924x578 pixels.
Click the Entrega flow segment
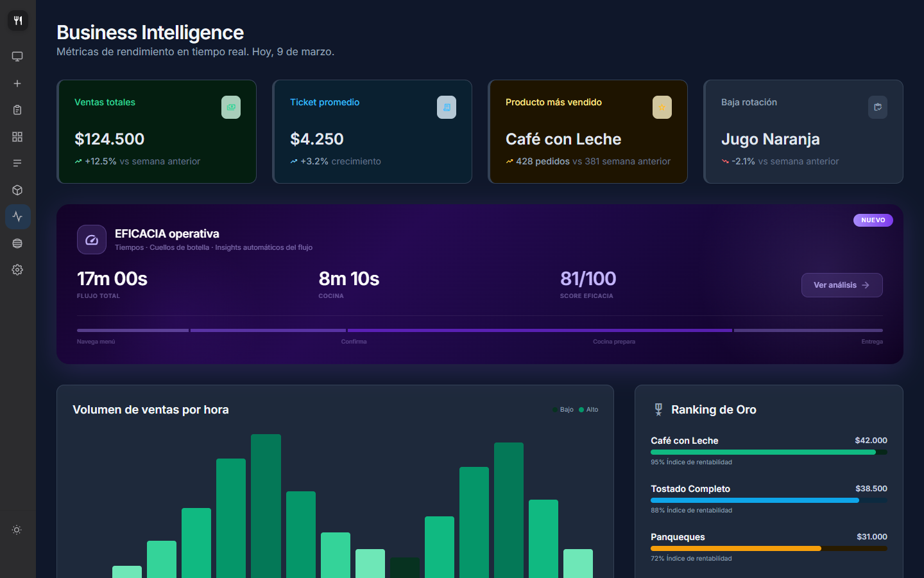click(809, 330)
